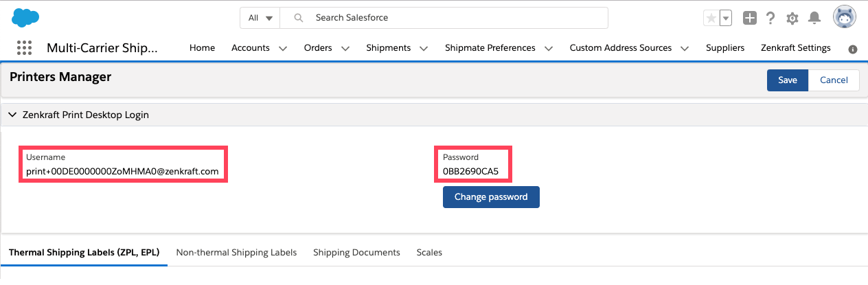Open the Favorites list dropdown arrow
Image resolution: width=868 pixels, height=285 pixels.
[725, 18]
